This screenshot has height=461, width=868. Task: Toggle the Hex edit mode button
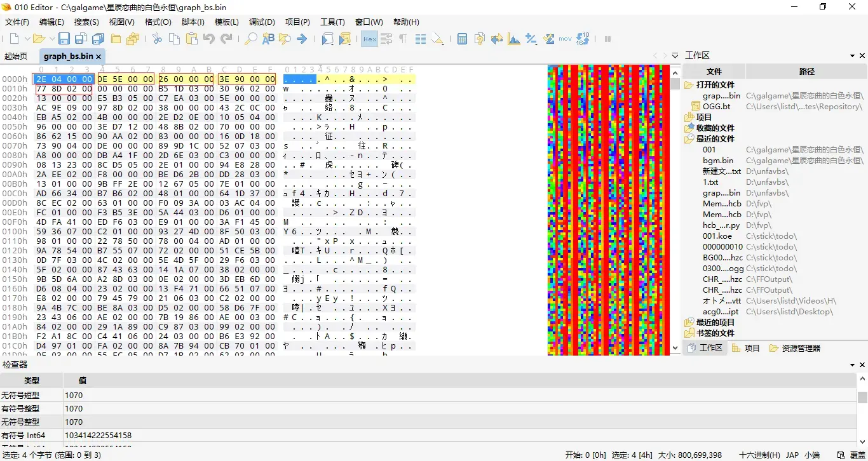point(370,39)
